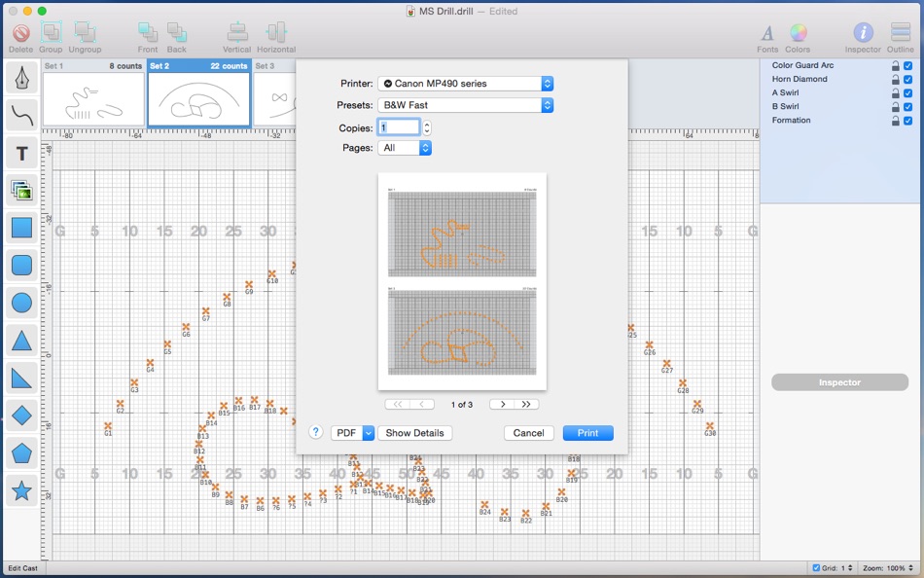Adjust the Zoom percentage stepper

coord(911,568)
